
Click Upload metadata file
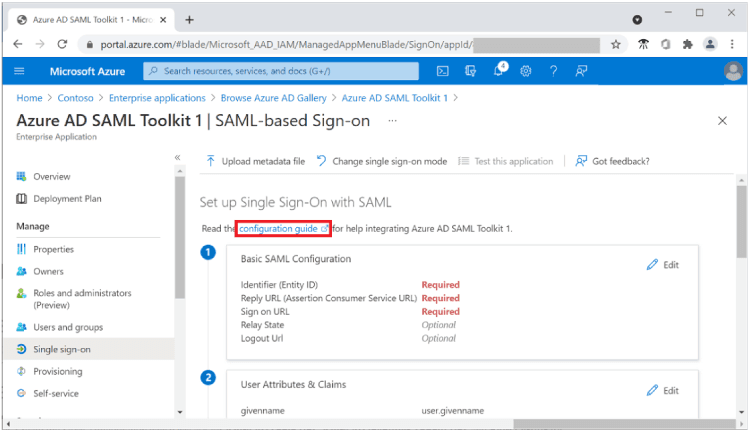pyautogui.click(x=254, y=161)
